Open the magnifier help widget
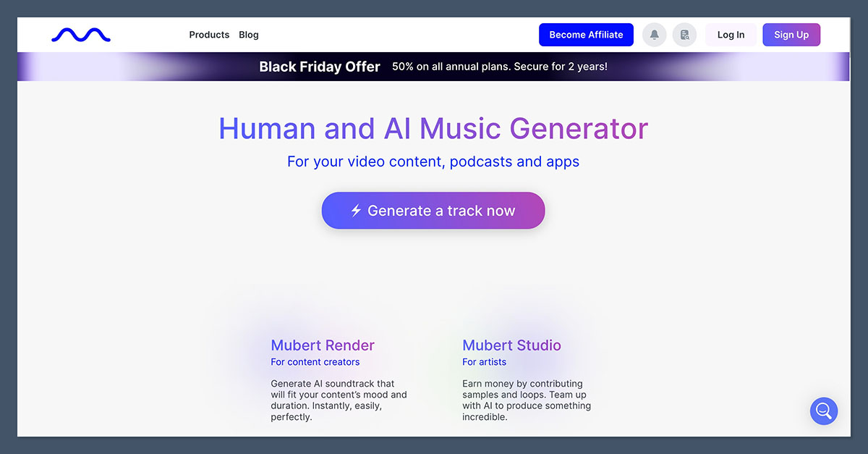Image resolution: width=868 pixels, height=454 pixels. click(823, 411)
